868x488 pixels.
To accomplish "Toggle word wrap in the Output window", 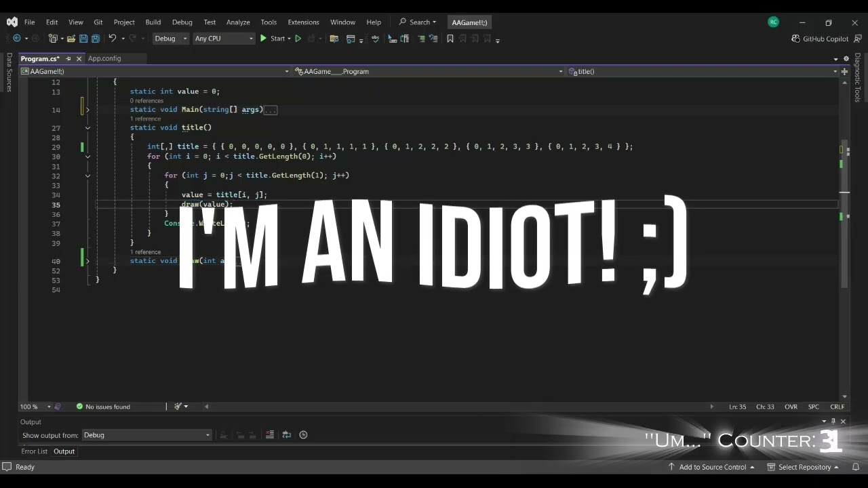I will click(286, 435).
